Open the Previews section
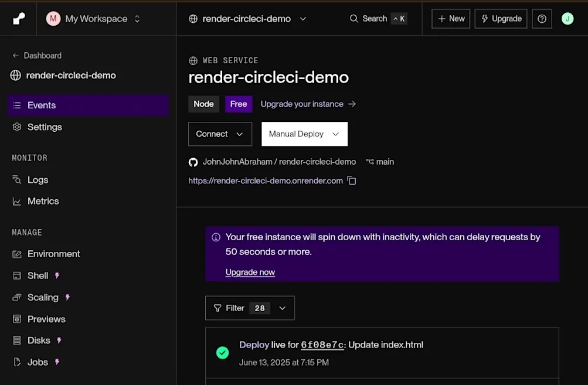This screenshot has height=385, width=588. (x=46, y=319)
